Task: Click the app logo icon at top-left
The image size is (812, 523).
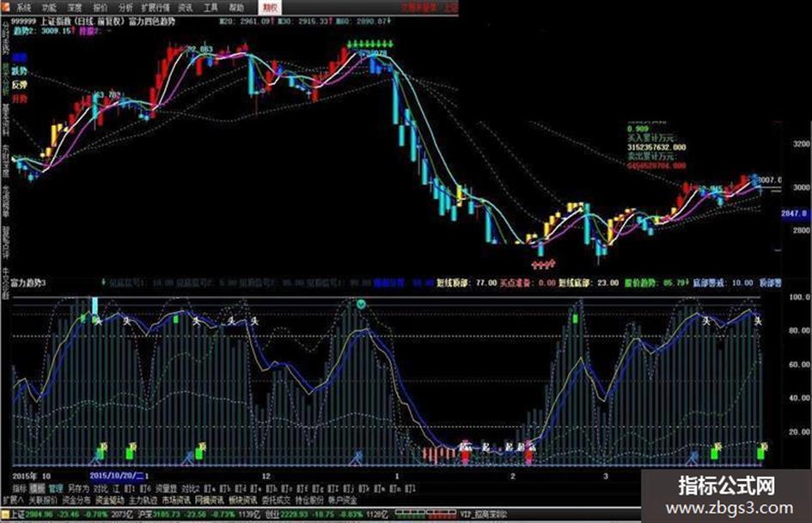Action: (x=5, y=7)
